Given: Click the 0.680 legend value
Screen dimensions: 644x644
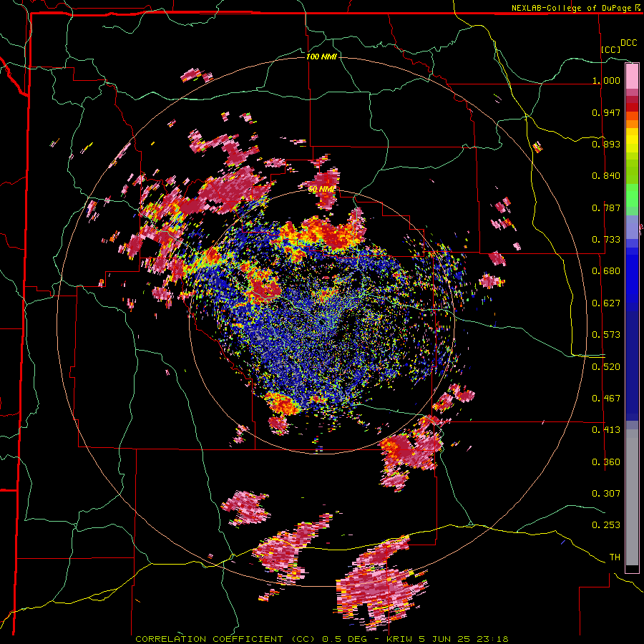Looking at the screenshot, I should pos(606,271).
